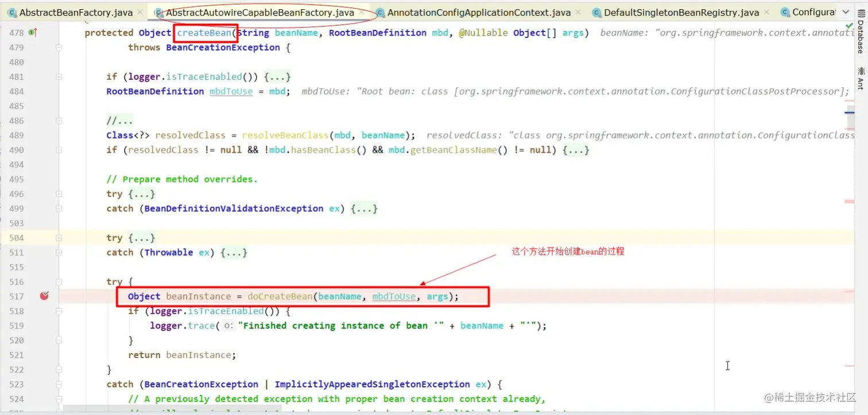Expand the folded block at line 490
Viewport: 868px width, 415px height.
click(59, 150)
